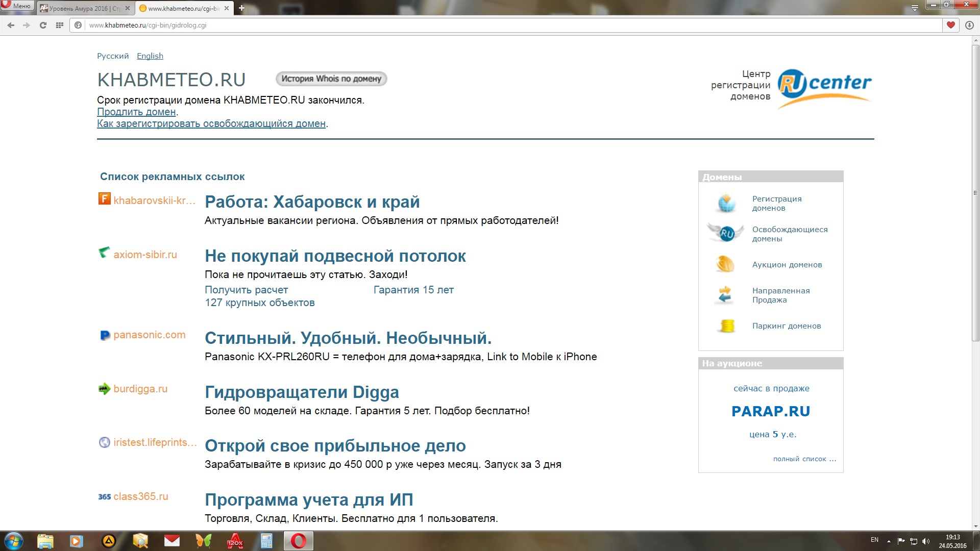Open Windows Explorer from the taskbar

(45, 541)
